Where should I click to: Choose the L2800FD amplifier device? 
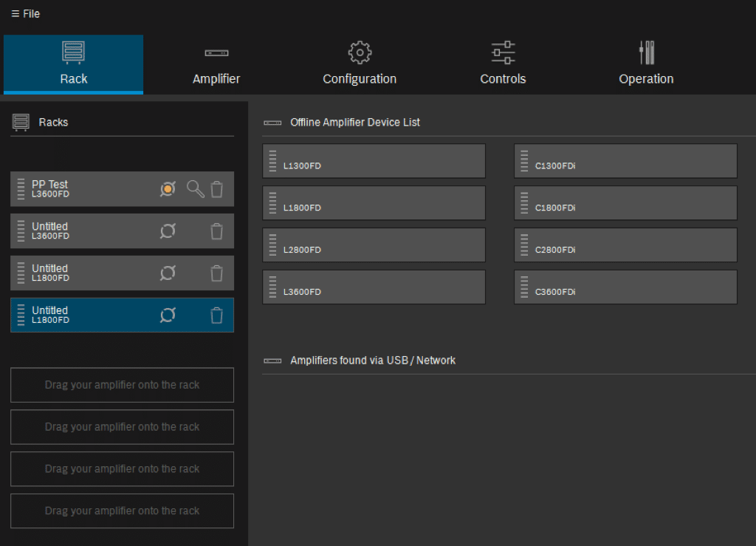pyautogui.click(x=374, y=245)
